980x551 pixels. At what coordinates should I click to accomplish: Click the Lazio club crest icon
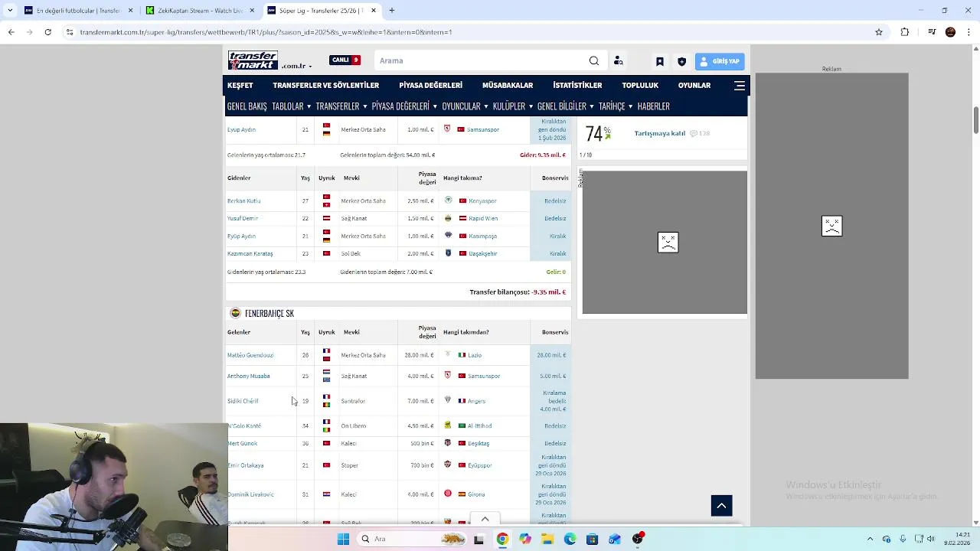[x=448, y=354]
